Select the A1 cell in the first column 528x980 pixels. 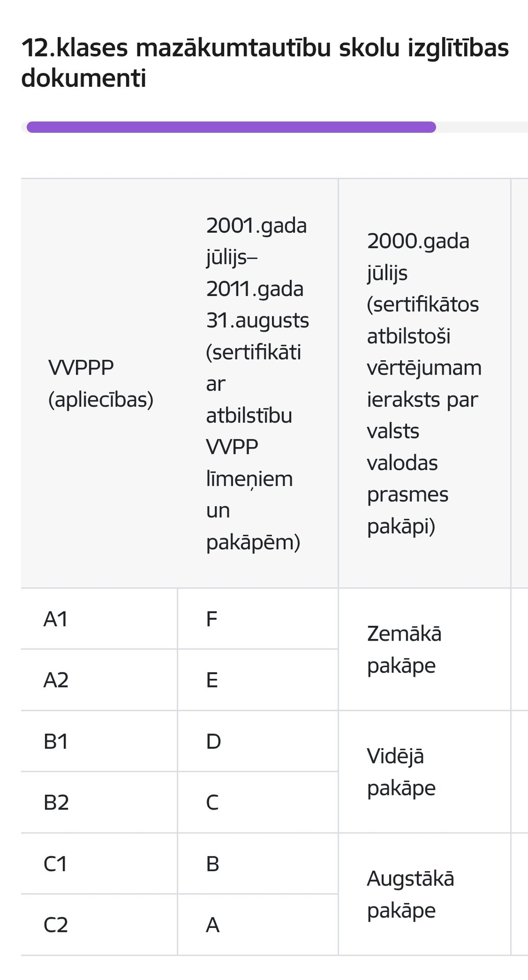point(56,619)
